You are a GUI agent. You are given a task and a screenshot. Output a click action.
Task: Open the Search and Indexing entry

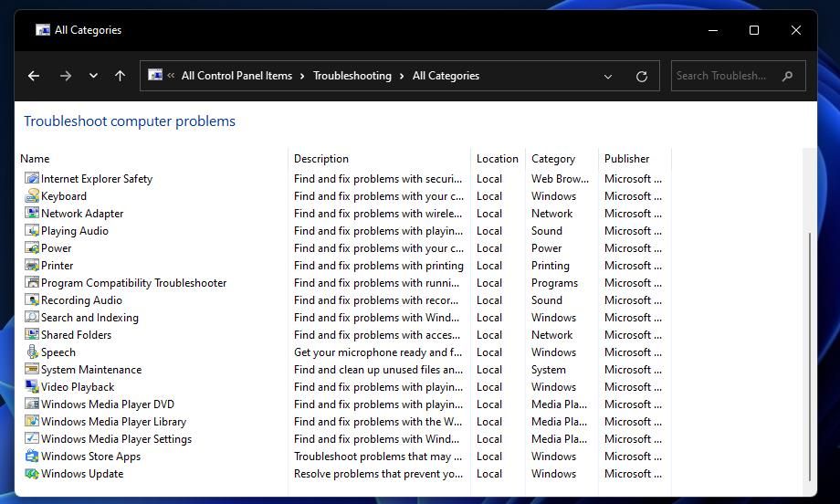coord(89,318)
